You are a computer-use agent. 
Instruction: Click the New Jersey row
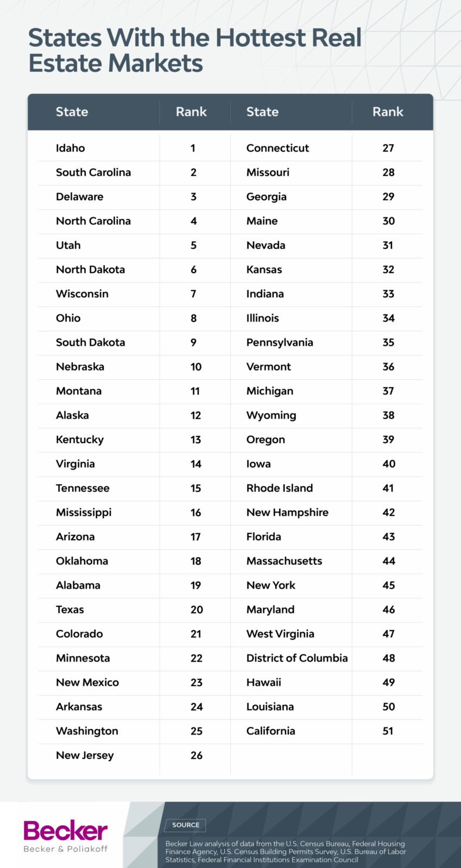click(x=85, y=755)
